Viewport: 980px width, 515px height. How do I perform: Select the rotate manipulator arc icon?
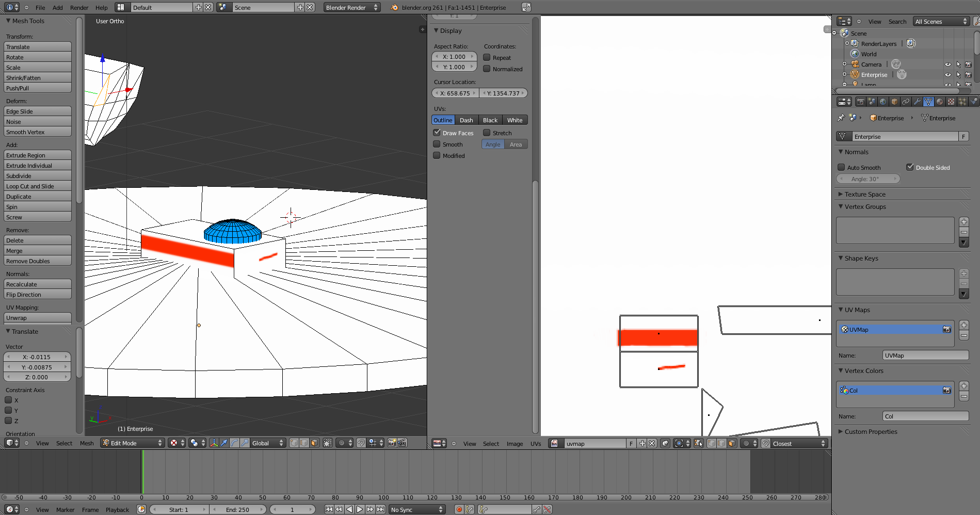point(234,443)
